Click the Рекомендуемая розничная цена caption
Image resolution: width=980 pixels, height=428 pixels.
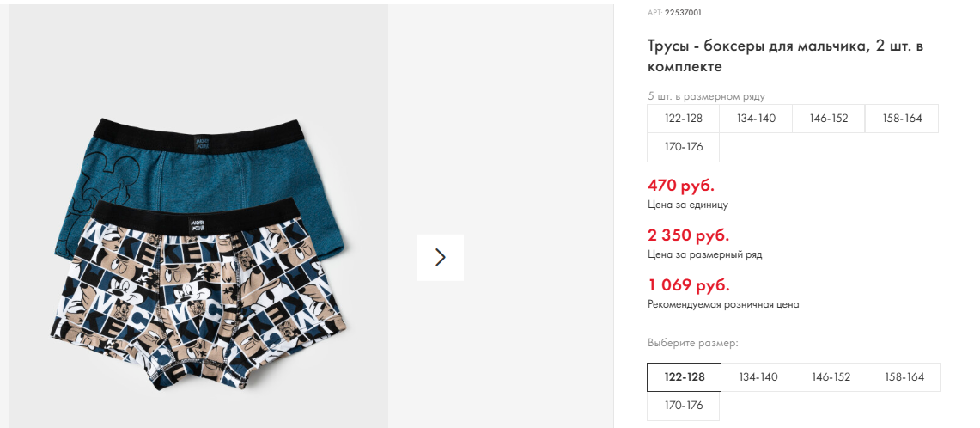[723, 304]
